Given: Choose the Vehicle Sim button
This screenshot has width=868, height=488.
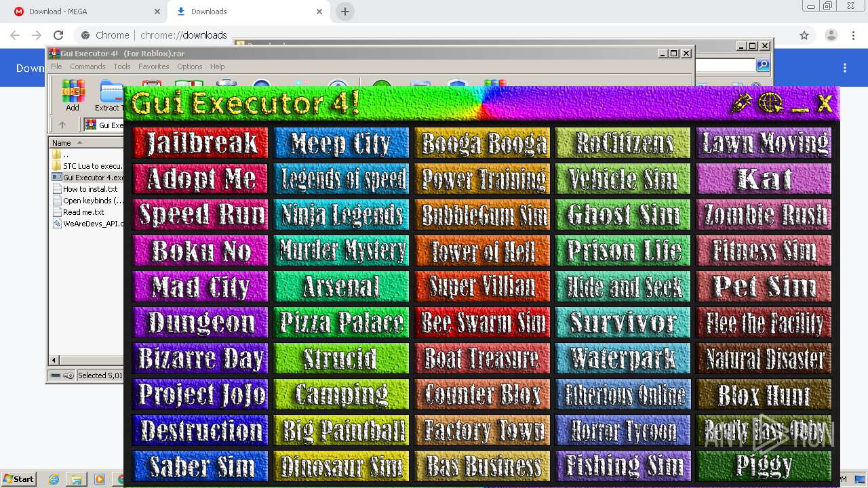Looking at the screenshot, I should pyautogui.click(x=623, y=179).
